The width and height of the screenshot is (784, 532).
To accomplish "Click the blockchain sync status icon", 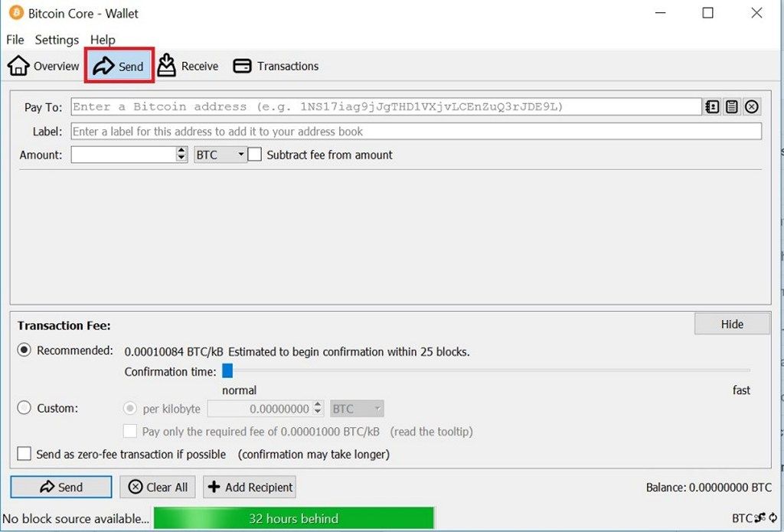I will [773, 518].
